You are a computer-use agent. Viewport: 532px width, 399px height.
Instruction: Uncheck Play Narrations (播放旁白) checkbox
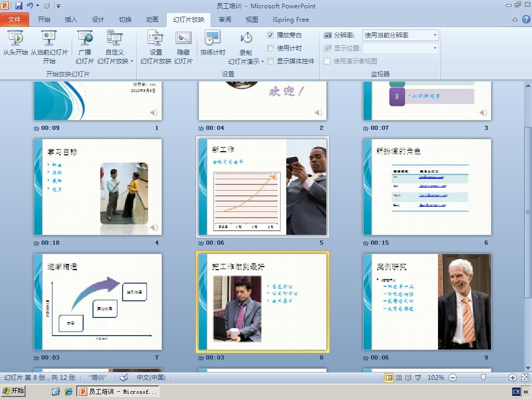coord(270,35)
